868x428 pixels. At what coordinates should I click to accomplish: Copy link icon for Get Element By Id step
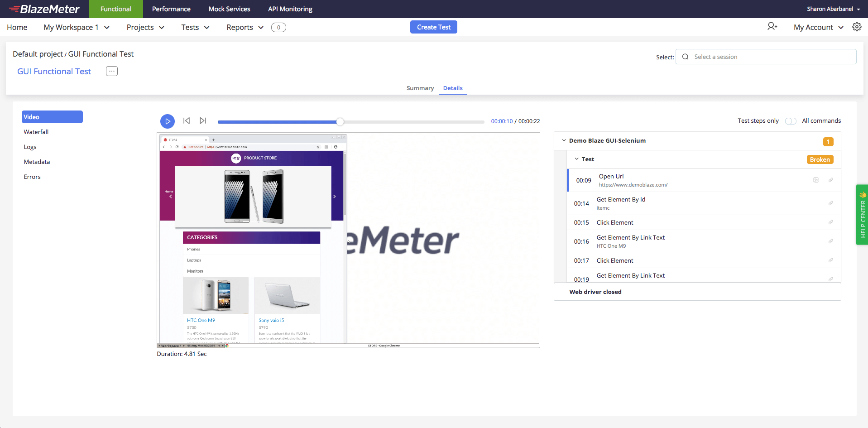(x=831, y=203)
